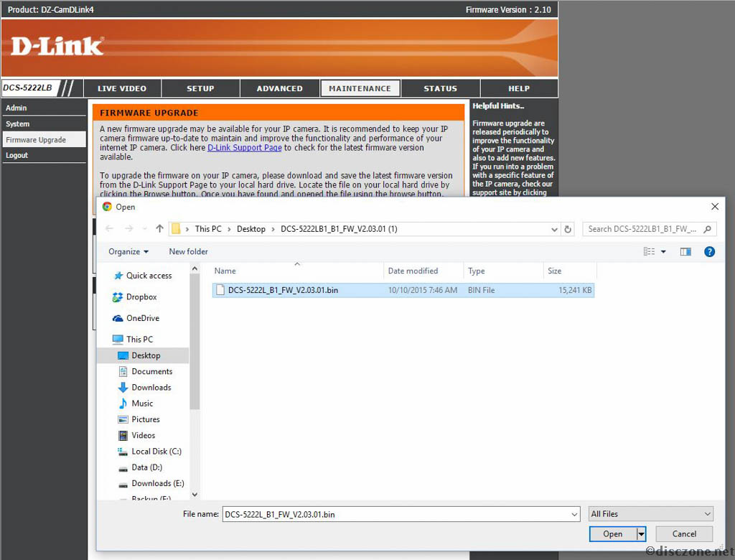Expand the Desktop breadcrumb chevron
Viewport: 735px width, 560px height.
tap(273, 229)
